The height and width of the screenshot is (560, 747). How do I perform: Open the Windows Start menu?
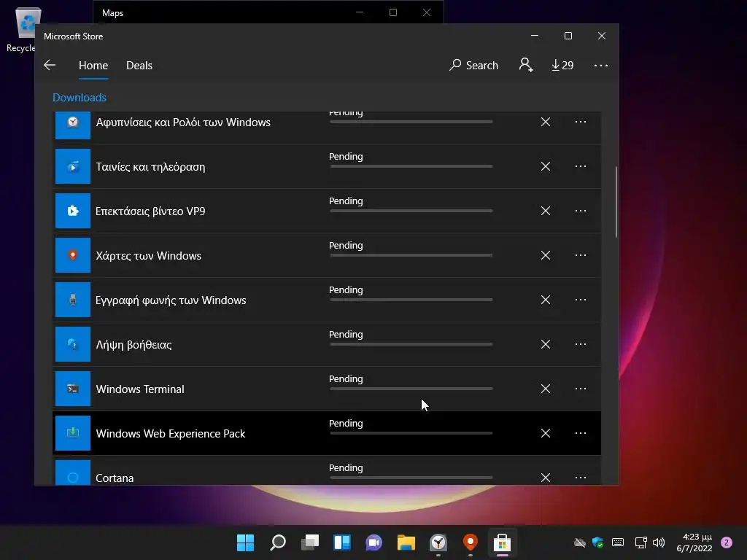click(245, 542)
